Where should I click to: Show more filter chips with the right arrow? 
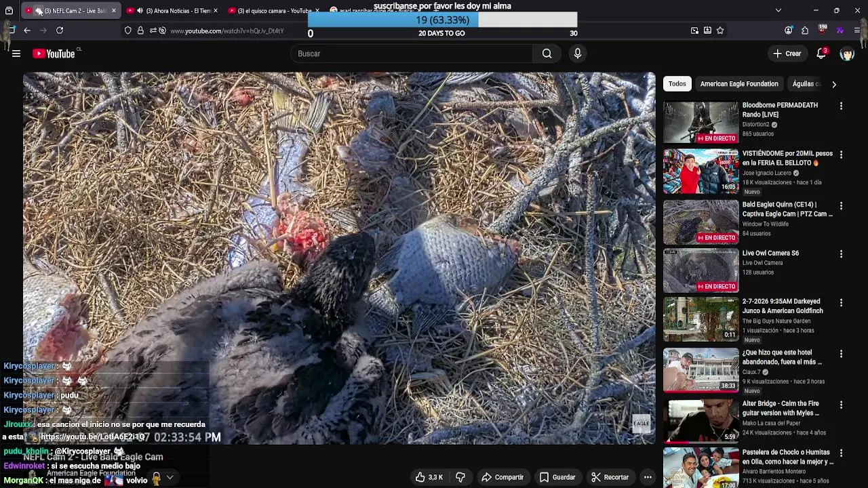[x=834, y=84]
